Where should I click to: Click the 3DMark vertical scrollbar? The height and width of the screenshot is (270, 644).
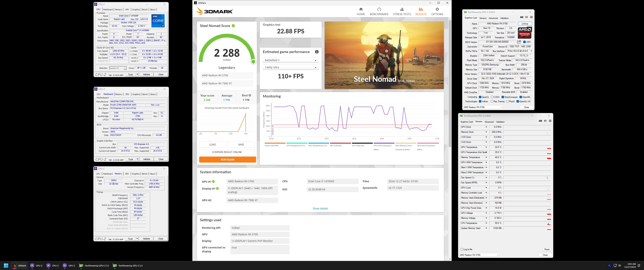pyautogui.click(x=450, y=84)
